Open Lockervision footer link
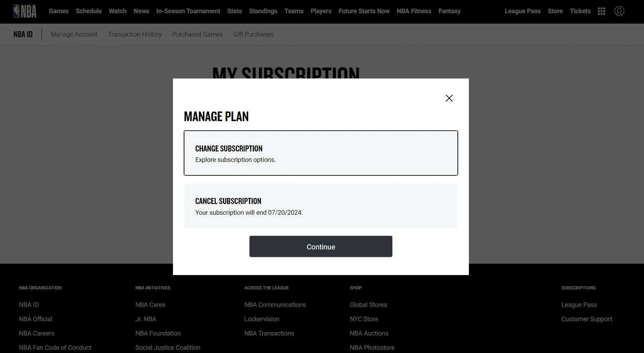The height and width of the screenshot is (353, 644). [x=262, y=319]
